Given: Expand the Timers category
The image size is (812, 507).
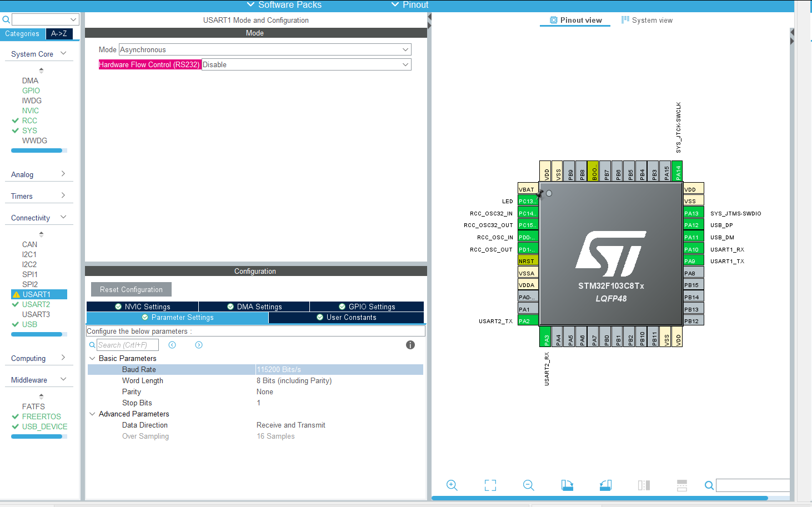Looking at the screenshot, I should (63, 195).
